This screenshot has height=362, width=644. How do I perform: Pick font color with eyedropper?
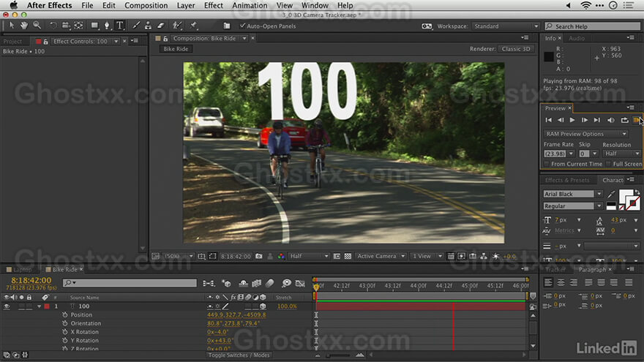(x=612, y=194)
